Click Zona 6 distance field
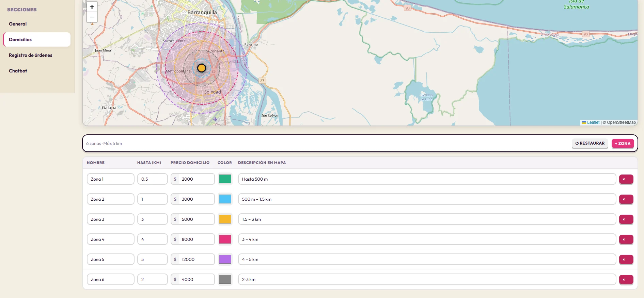Screen dimensions: 644x298 [153, 279]
